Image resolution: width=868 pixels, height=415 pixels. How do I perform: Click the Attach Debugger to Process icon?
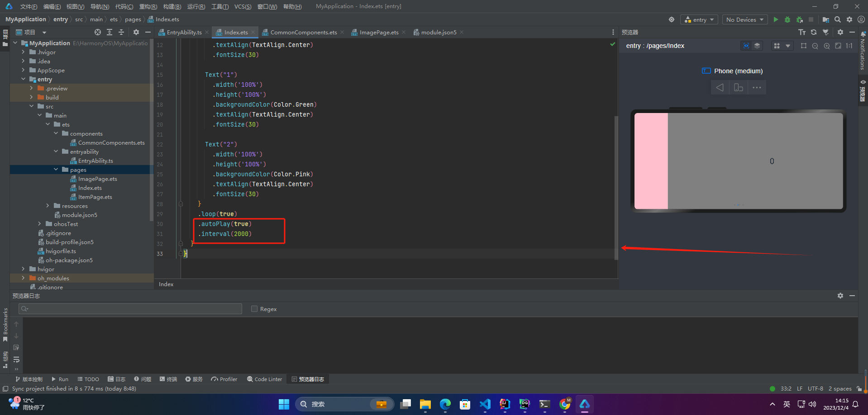point(800,19)
